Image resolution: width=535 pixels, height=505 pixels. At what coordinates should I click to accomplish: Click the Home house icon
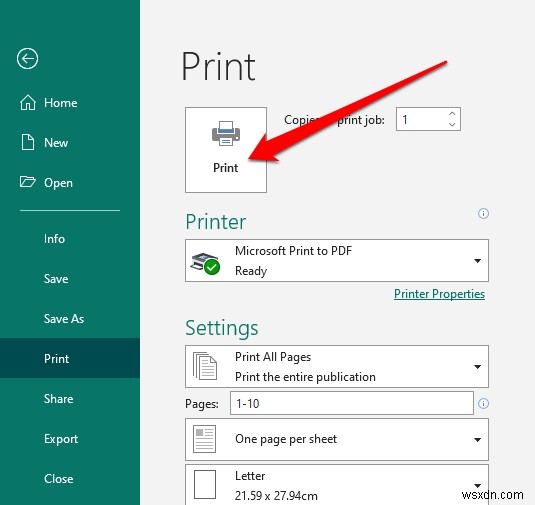[x=28, y=102]
